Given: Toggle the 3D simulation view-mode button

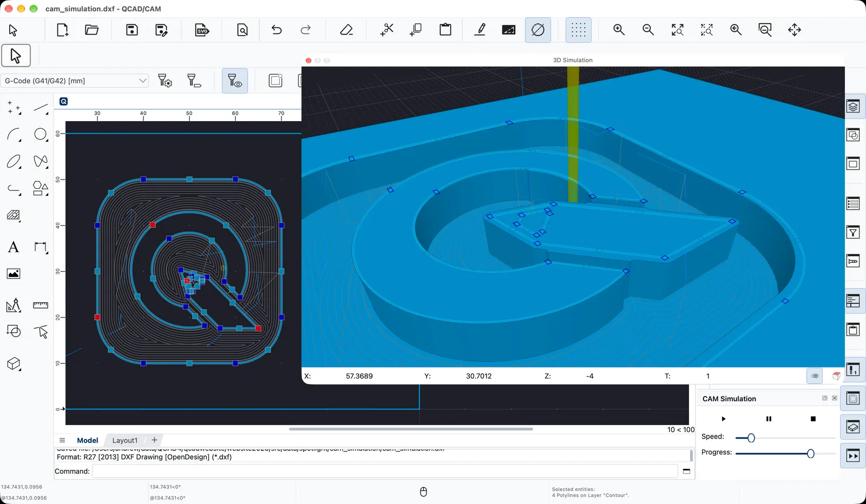Looking at the screenshot, I should [815, 376].
